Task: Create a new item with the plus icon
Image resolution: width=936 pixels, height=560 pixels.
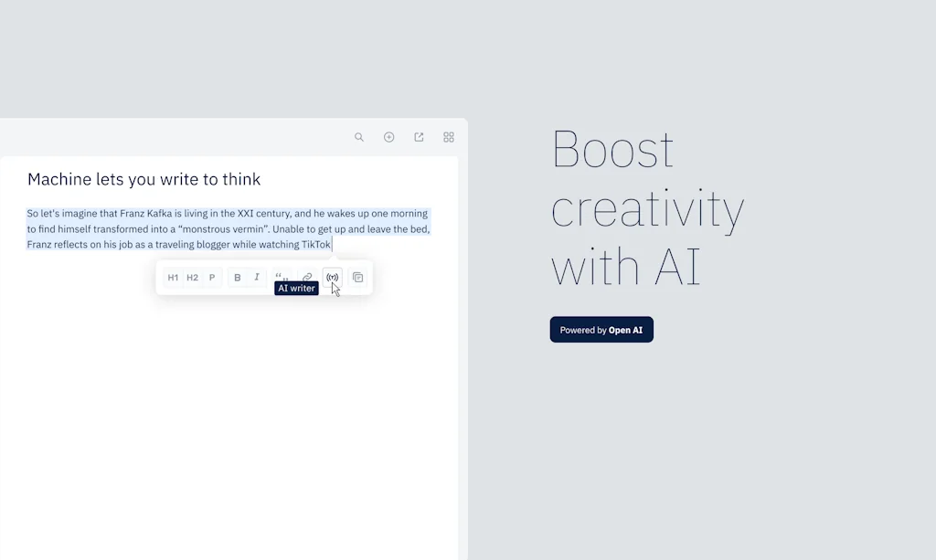Action: click(388, 136)
